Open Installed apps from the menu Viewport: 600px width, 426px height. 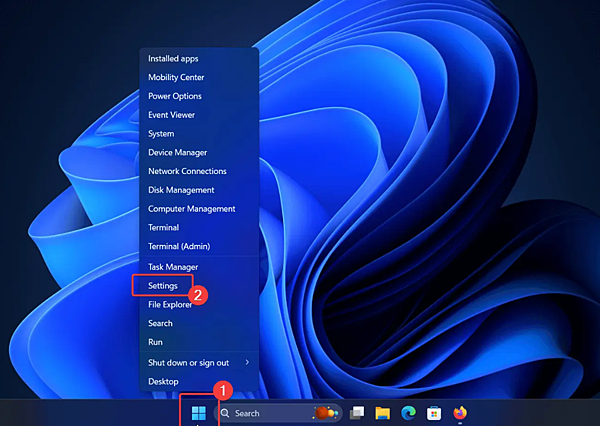click(199, 59)
